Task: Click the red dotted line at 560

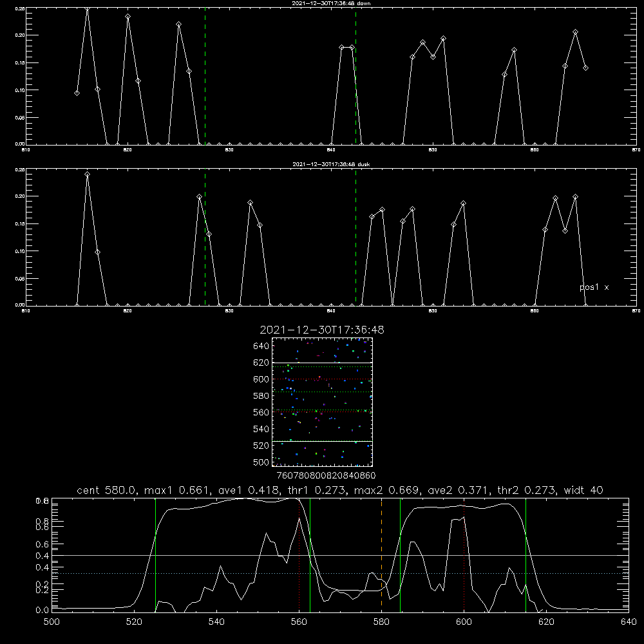Action: click(299, 554)
